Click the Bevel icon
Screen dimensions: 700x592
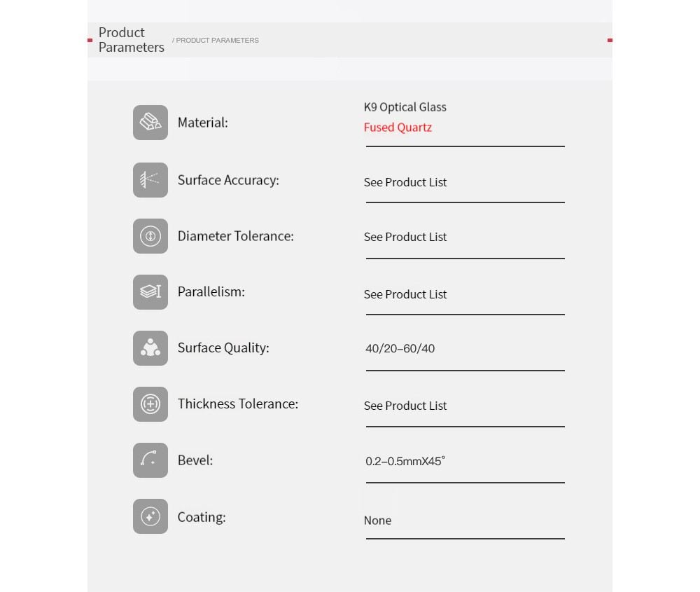(x=150, y=460)
